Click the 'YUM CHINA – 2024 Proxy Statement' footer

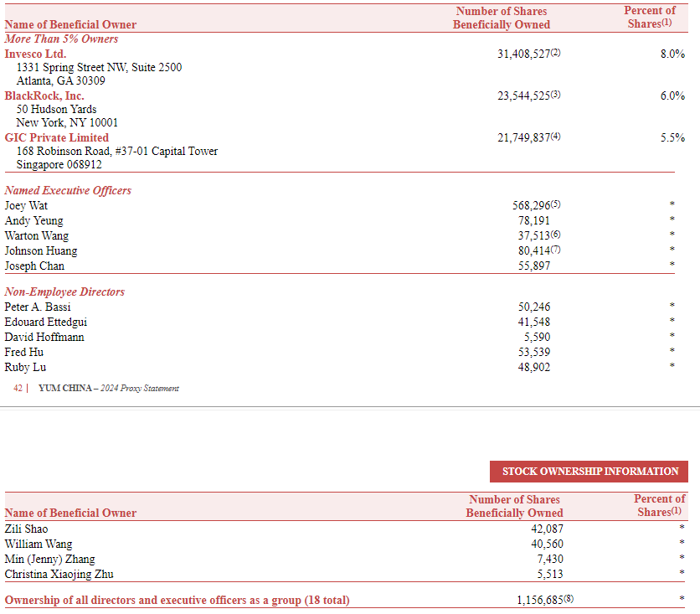coord(109,389)
